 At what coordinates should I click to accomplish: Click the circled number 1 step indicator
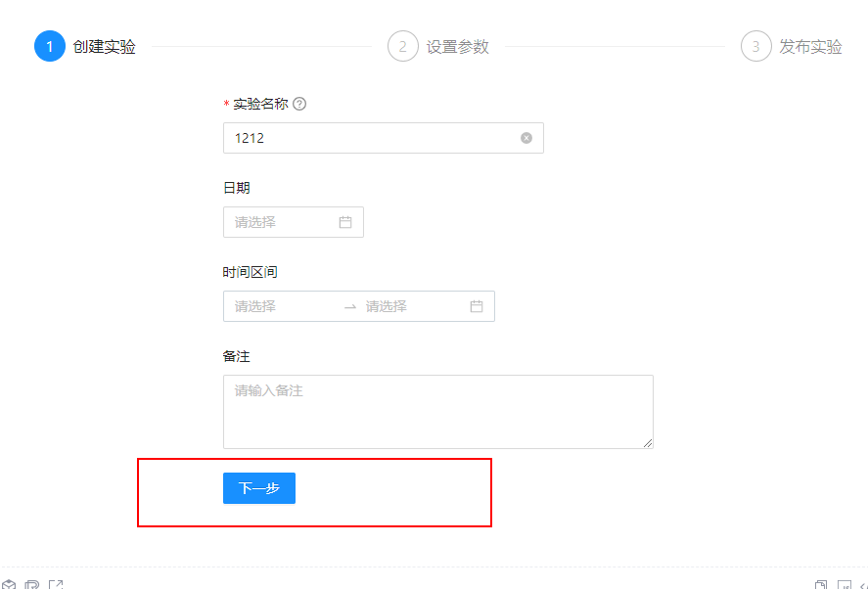click(x=50, y=46)
